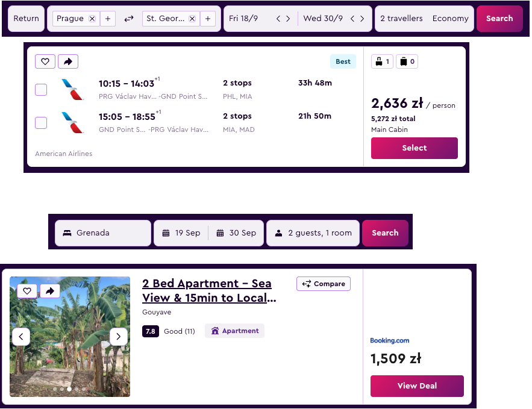Share the flight result using the arrow icon
The image size is (532, 409).
(x=68, y=61)
